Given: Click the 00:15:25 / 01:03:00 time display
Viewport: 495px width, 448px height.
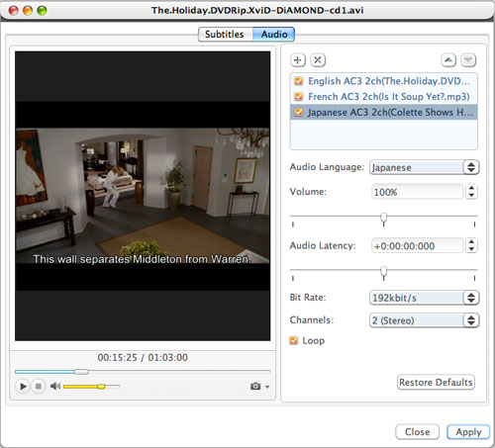Looking at the screenshot, I should (x=143, y=357).
